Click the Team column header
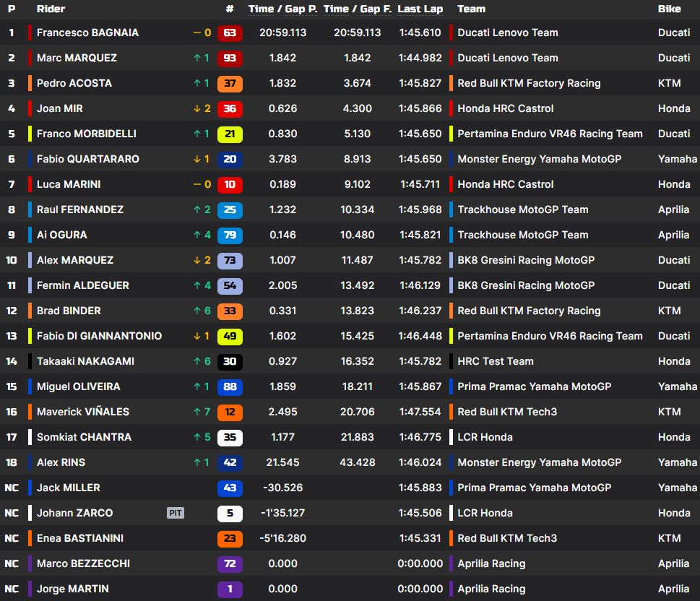 [x=472, y=9]
